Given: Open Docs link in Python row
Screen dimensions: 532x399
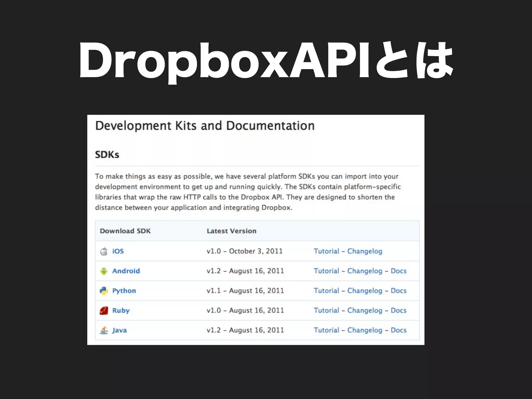Looking at the screenshot, I should [x=398, y=291].
